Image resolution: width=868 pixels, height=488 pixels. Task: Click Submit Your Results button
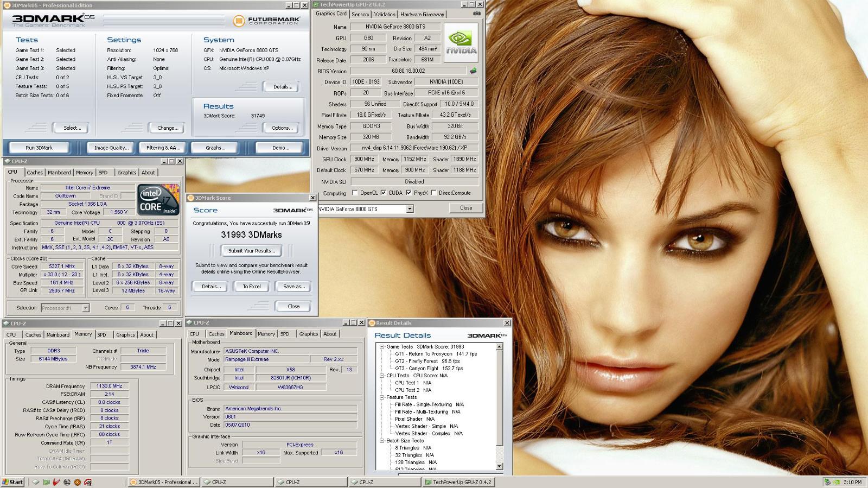tap(251, 251)
